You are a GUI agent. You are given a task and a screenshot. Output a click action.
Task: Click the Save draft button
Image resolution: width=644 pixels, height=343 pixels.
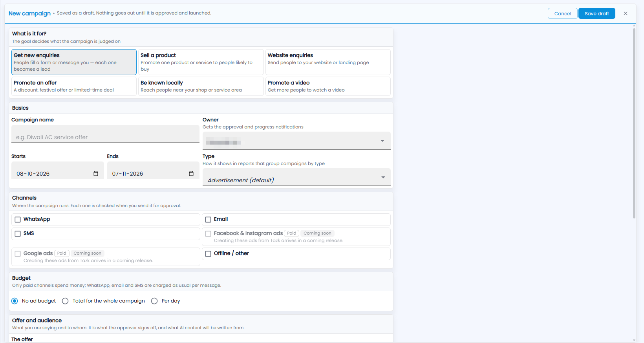(x=597, y=13)
